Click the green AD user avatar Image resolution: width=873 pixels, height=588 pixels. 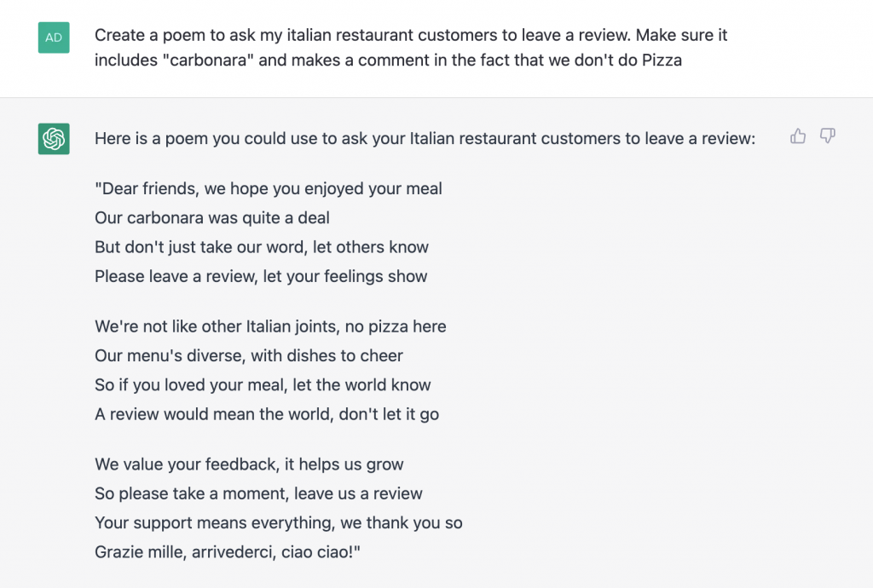pos(54,37)
